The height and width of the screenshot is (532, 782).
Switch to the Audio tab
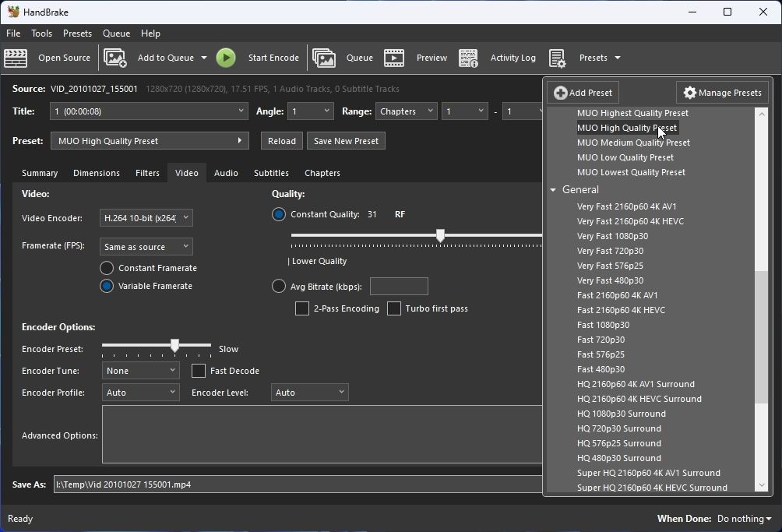226,173
